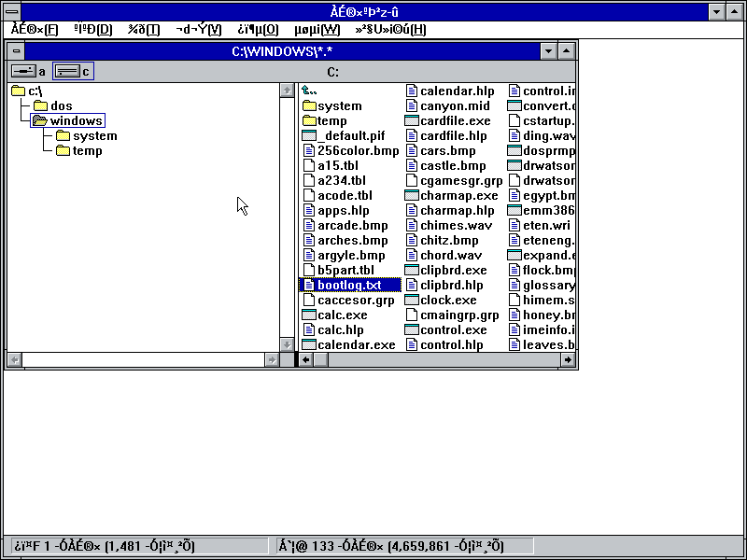Click the right arrow of horizontal scrollbar
The height and width of the screenshot is (560, 747).
pyautogui.click(x=570, y=359)
